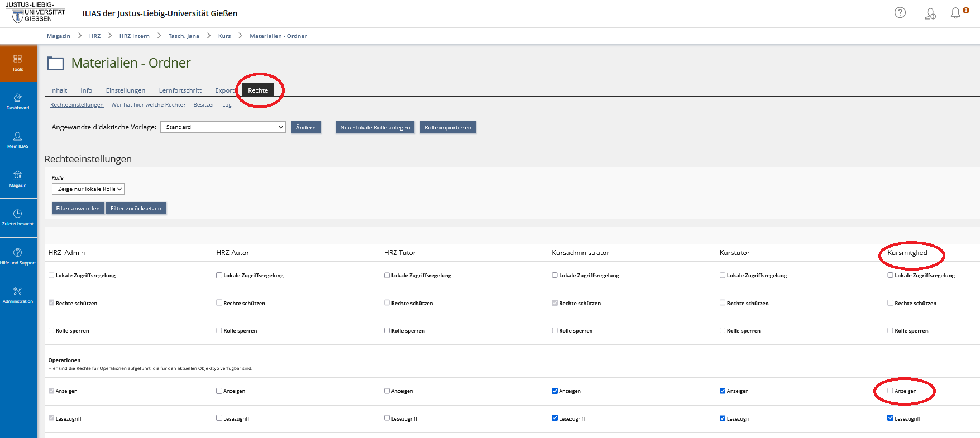The image size is (980, 438).
Task: Open the help question mark icon
Action: pos(900,13)
